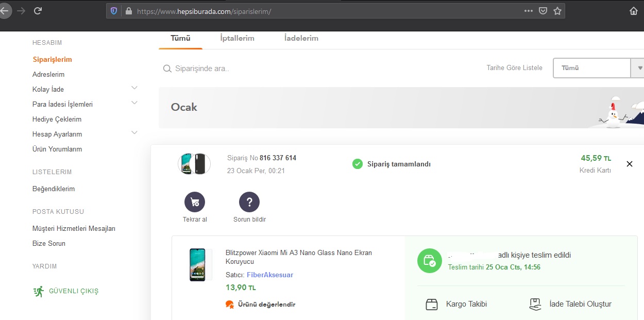644x320 pixels.
Task: Switch to the İadelerim tab
Action: (301, 38)
